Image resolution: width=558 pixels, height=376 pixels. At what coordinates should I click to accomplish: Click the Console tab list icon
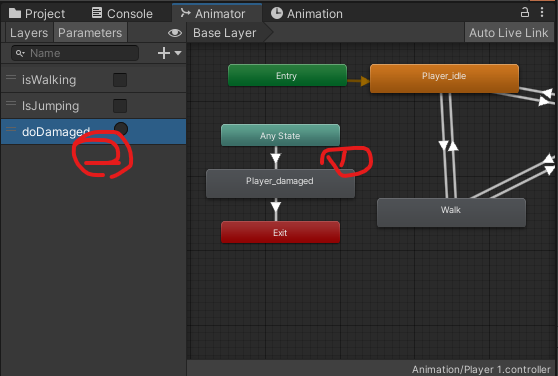tap(97, 12)
